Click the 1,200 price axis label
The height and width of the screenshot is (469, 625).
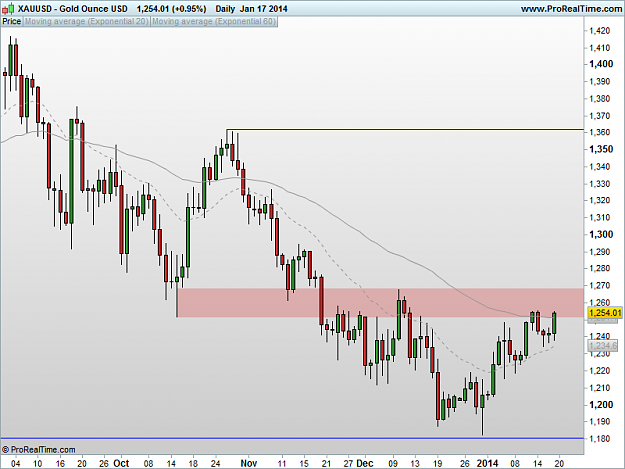(x=601, y=404)
